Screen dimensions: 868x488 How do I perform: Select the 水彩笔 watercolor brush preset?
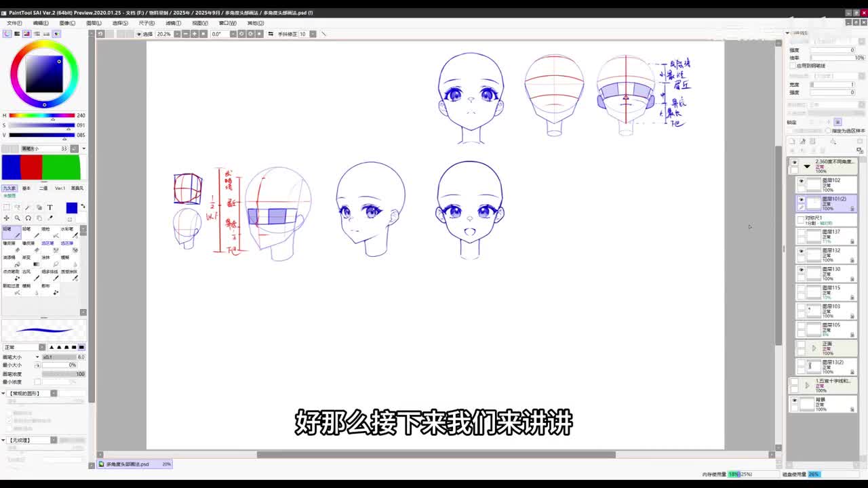click(x=69, y=232)
